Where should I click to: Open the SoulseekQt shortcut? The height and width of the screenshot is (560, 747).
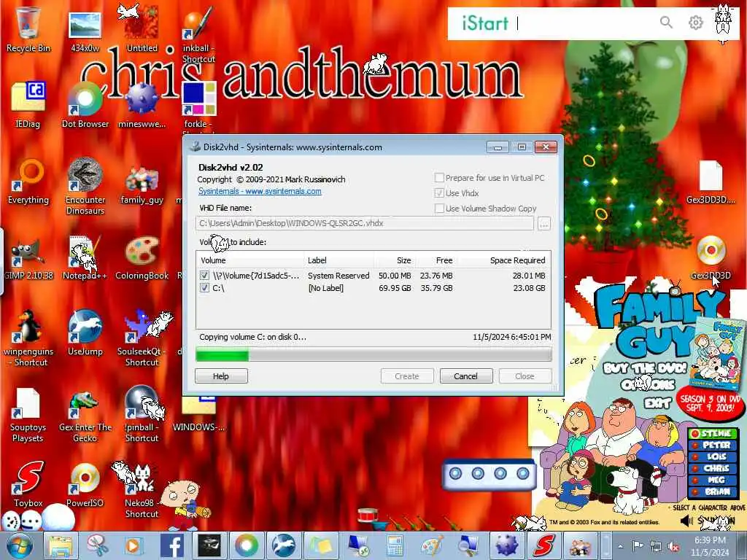point(142,338)
